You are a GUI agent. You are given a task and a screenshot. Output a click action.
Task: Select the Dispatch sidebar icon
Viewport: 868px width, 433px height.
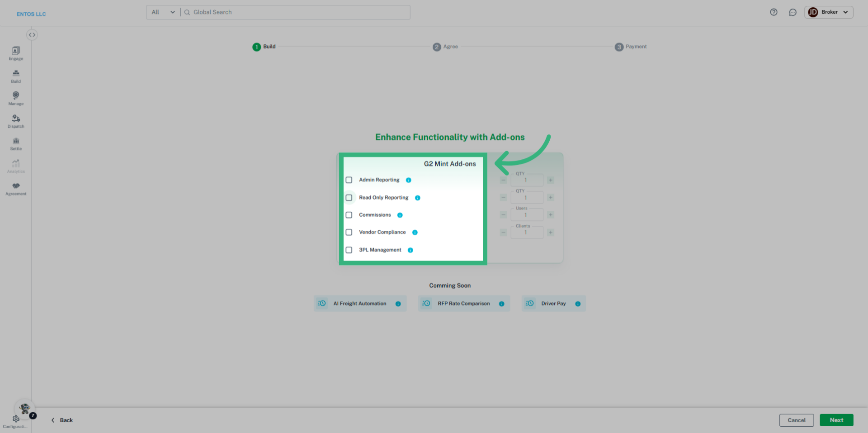point(15,120)
